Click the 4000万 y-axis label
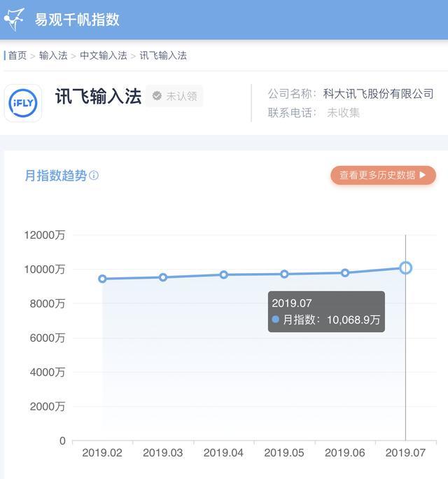The image size is (448, 479). coord(48,373)
